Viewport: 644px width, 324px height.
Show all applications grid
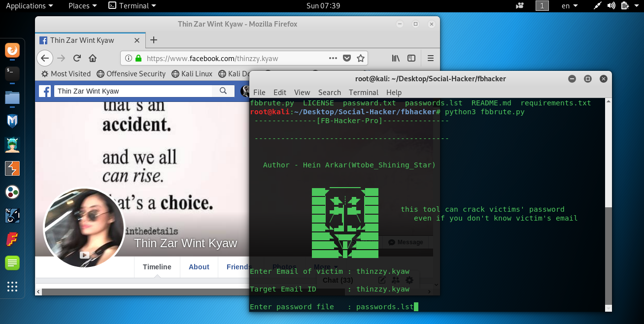12,287
